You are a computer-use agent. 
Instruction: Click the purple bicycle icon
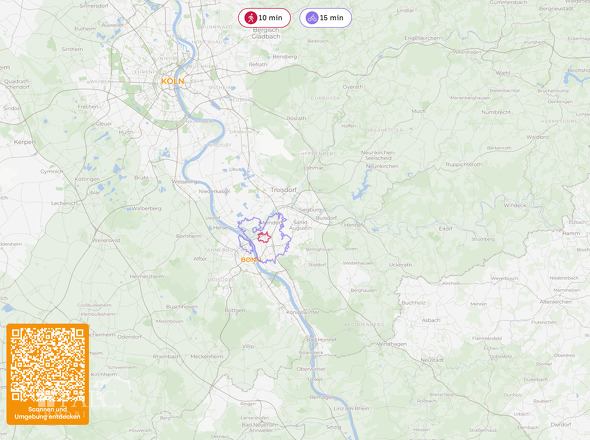tap(312, 18)
